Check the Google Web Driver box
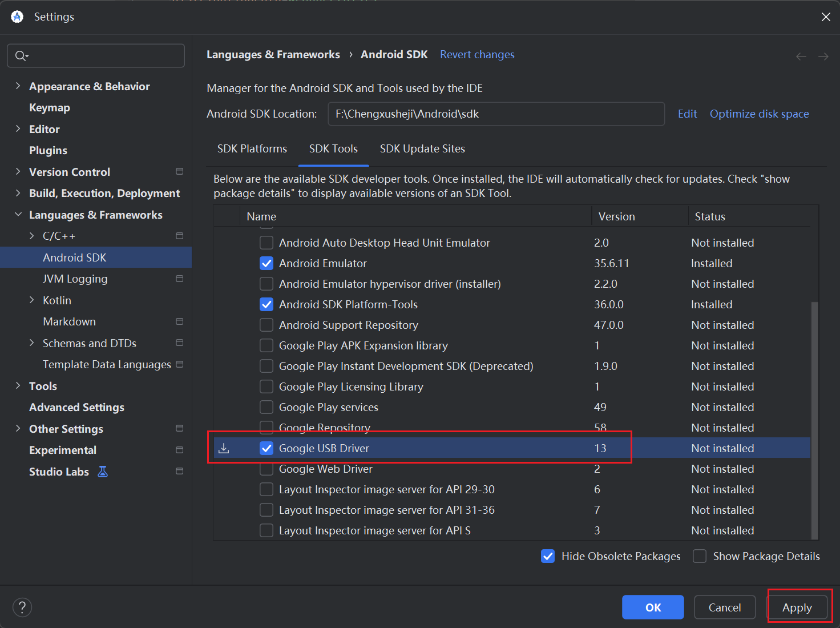840x628 pixels. point(266,469)
